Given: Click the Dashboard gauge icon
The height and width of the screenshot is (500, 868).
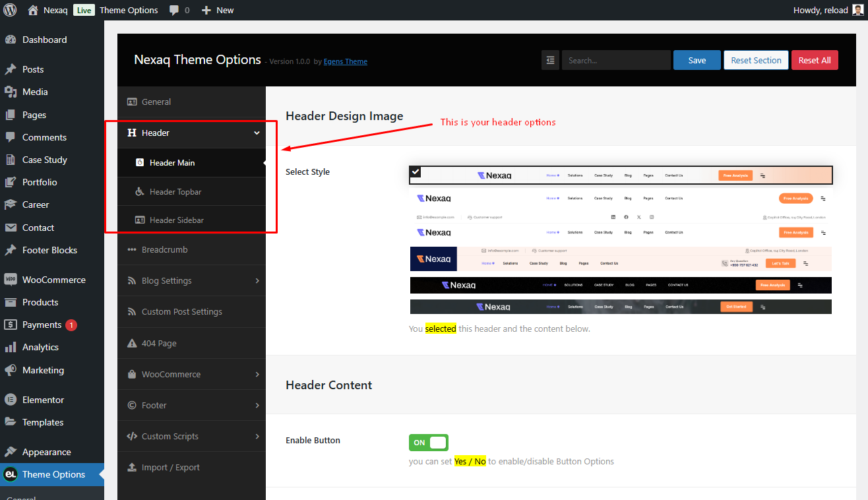Looking at the screenshot, I should tap(11, 40).
